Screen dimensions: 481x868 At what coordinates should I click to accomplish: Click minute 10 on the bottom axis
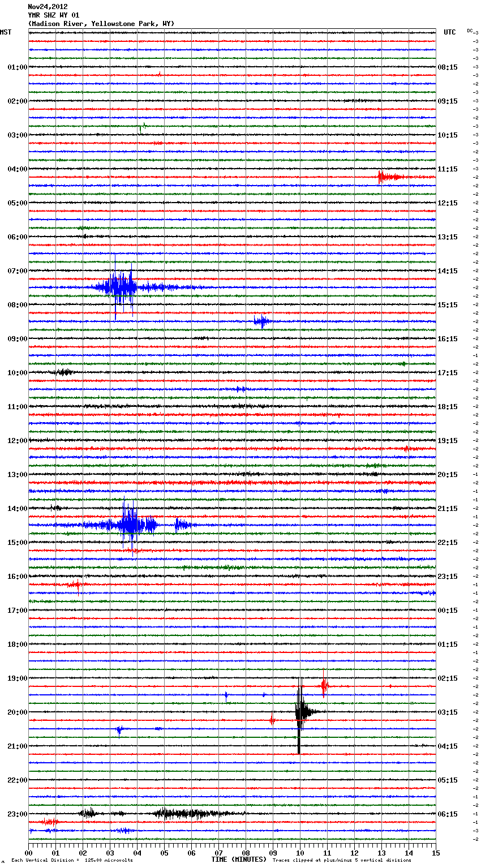point(300,853)
